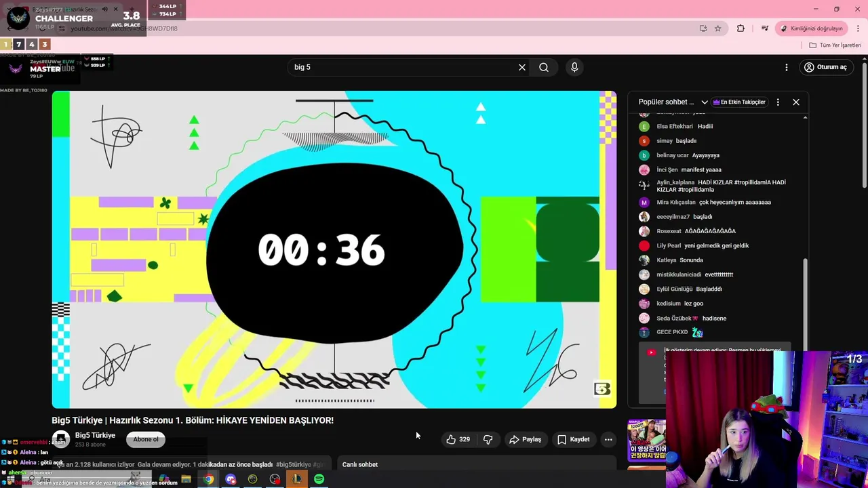The width and height of the screenshot is (868, 488).
Task: Click mistikkulaniciadi's chat message
Action: click(x=717, y=274)
